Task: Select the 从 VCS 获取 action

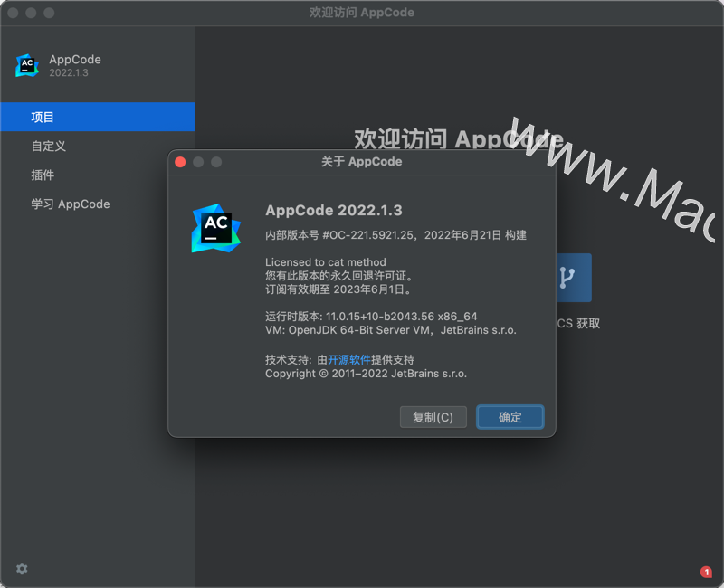Action: pos(576,323)
